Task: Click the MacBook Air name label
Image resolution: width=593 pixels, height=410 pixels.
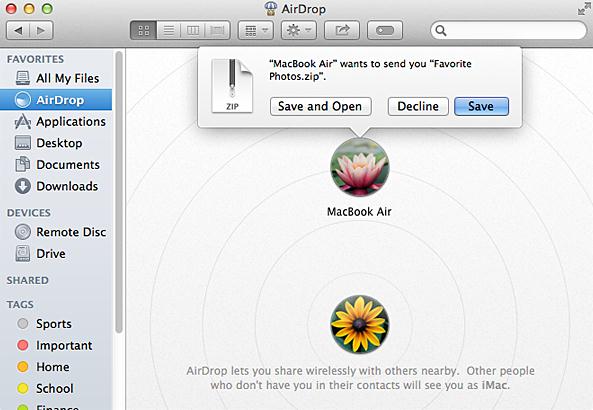Action: 359,212
